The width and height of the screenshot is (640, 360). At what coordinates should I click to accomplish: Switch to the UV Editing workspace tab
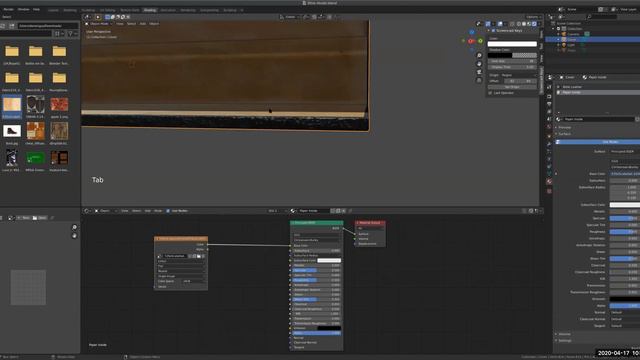(108, 10)
